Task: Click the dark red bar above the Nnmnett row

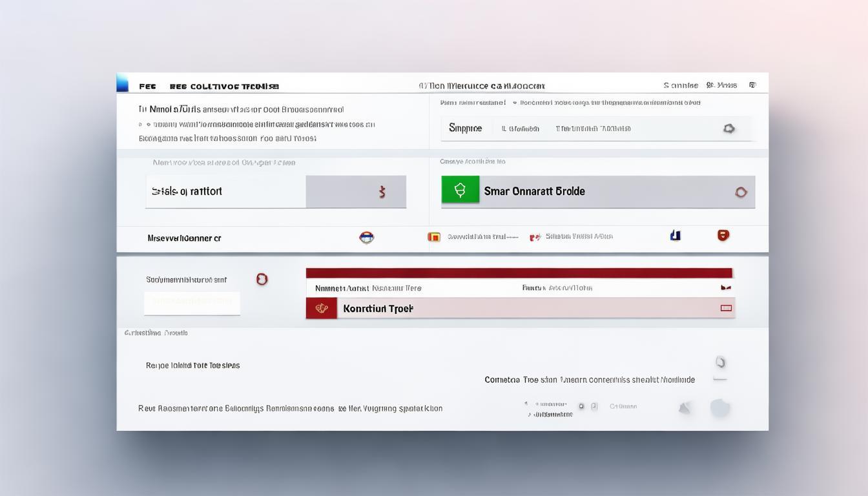Action: (x=519, y=273)
